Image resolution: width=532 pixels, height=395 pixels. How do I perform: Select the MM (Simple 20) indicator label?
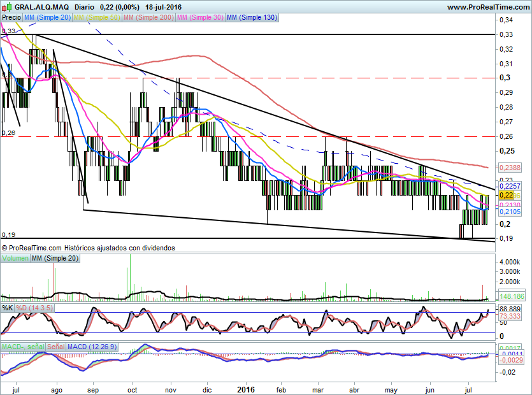pos(47,18)
